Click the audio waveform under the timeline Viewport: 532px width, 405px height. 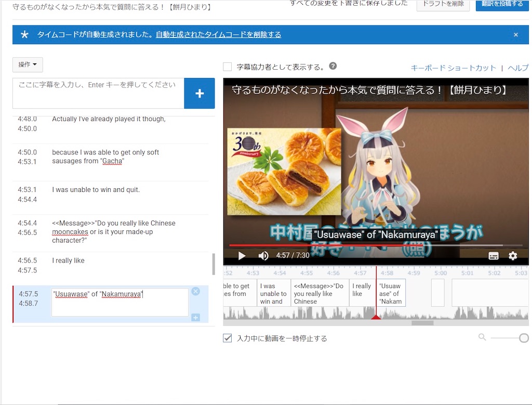coord(376,313)
